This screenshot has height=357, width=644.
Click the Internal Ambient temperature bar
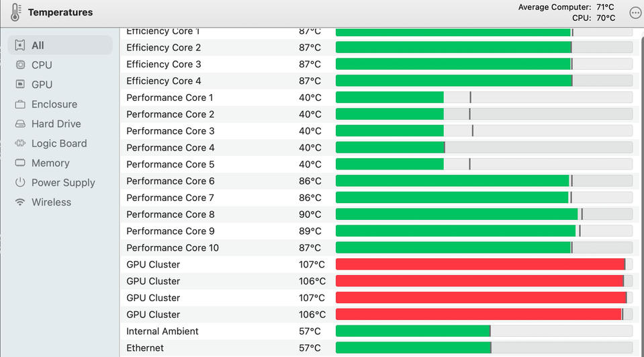[x=484, y=331]
